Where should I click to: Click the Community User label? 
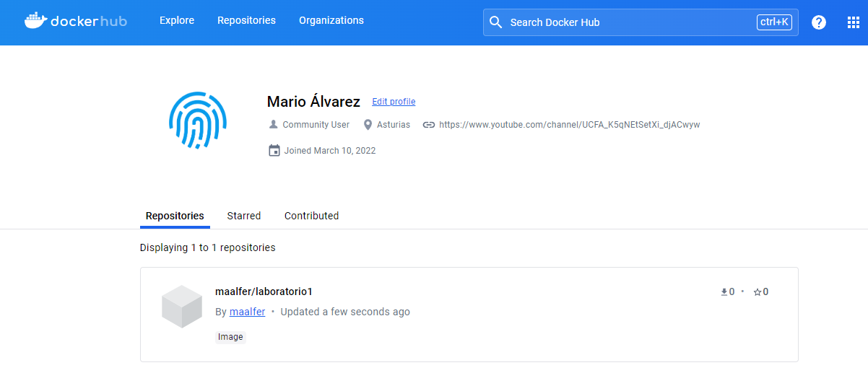pyautogui.click(x=316, y=125)
